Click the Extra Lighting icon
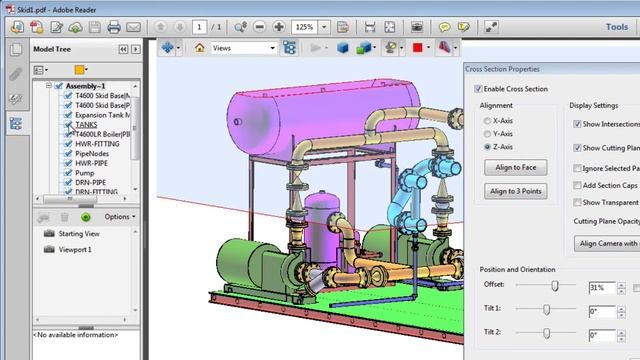The width and height of the screenshot is (640, 360). 391,48
